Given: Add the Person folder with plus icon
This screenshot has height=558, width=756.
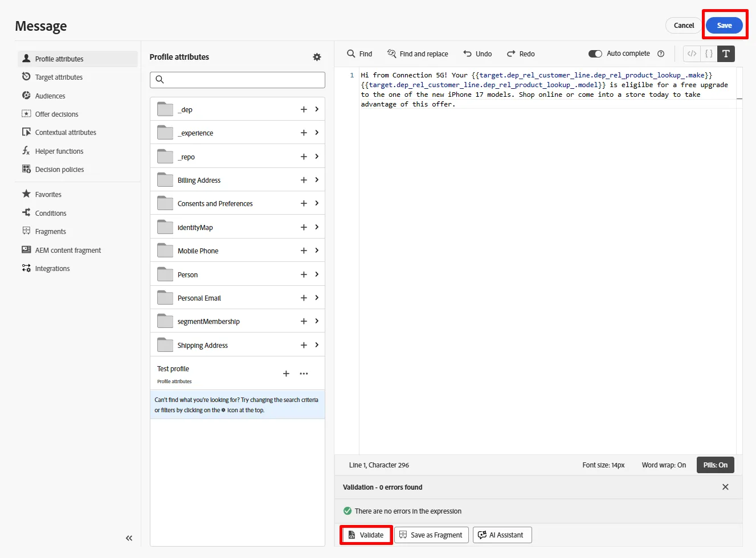Looking at the screenshot, I should (304, 274).
